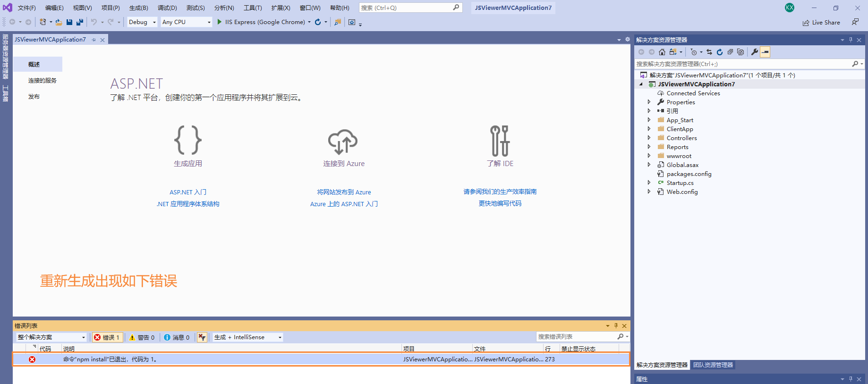Open the IIS Express browser dropdown arrow
Viewport: 868px width, 384px height.
[309, 22]
